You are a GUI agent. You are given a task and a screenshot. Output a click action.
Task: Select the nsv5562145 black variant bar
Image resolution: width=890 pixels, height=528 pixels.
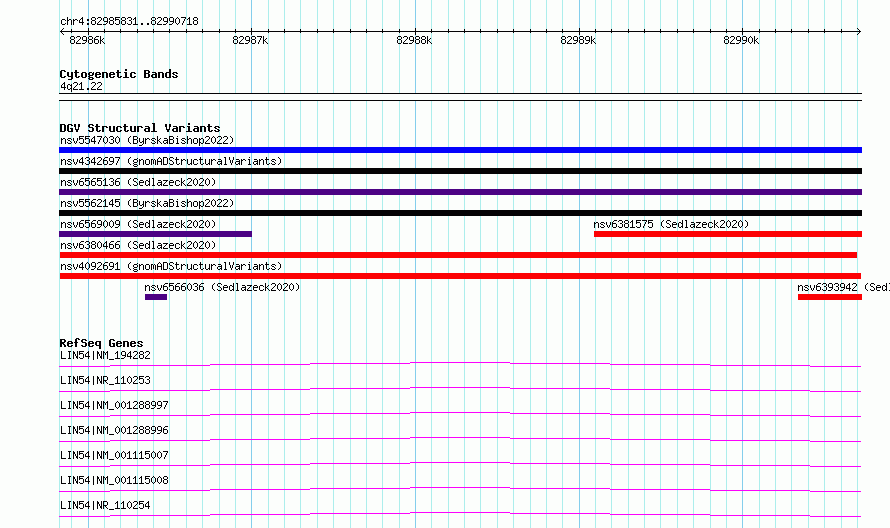(x=460, y=213)
